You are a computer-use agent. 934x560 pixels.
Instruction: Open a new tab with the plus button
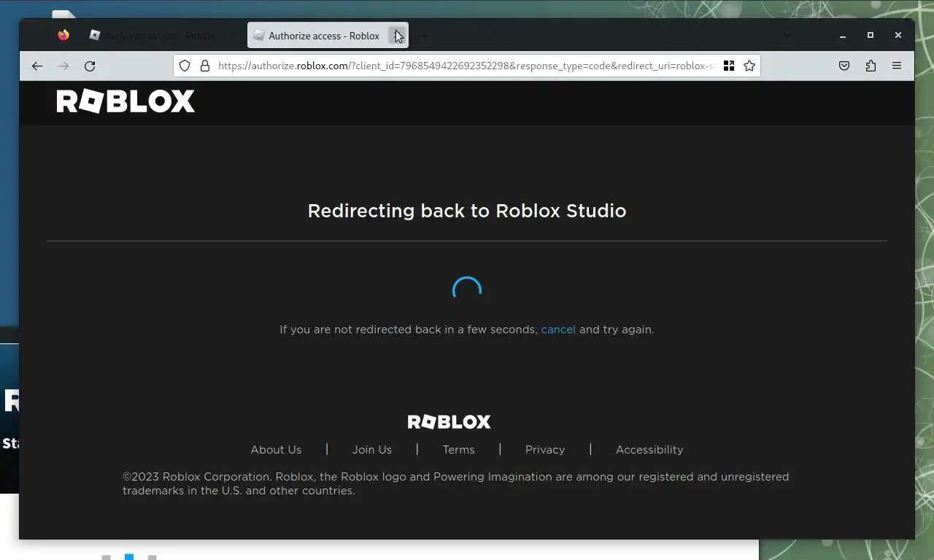click(x=424, y=35)
